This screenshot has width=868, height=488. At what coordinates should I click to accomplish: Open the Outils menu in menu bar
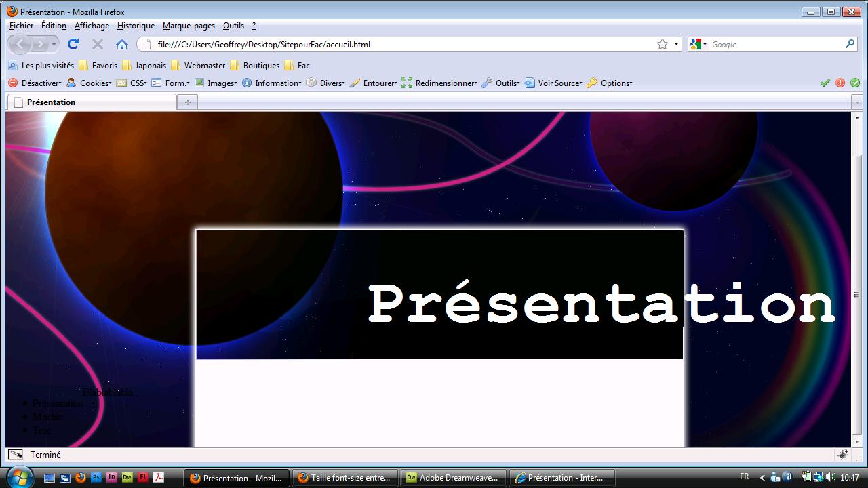[x=233, y=26]
